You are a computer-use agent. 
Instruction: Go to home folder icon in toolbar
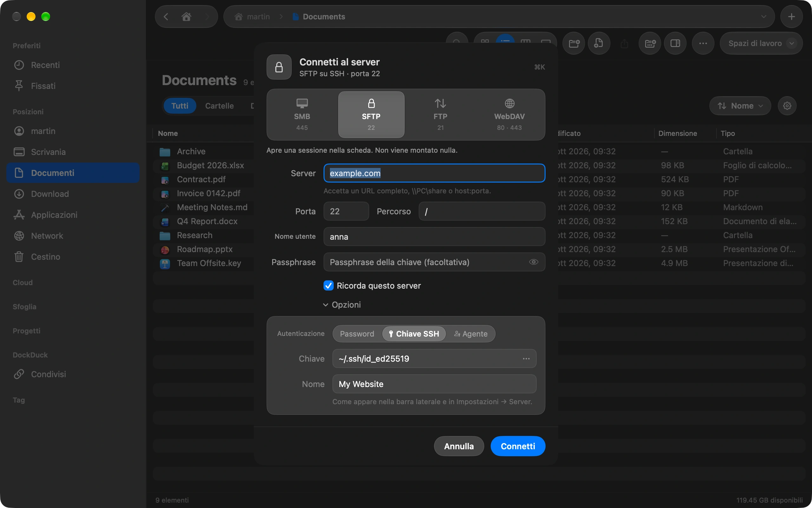point(187,17)
